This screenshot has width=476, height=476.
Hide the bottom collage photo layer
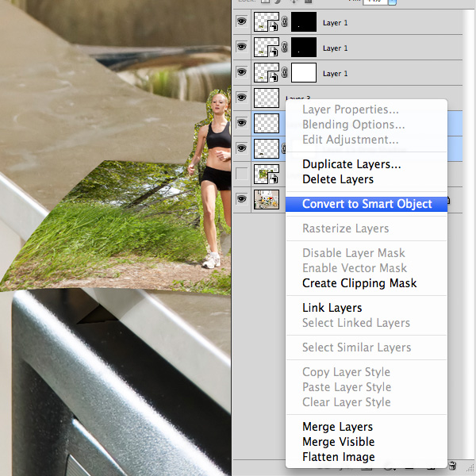coord(242,199)
